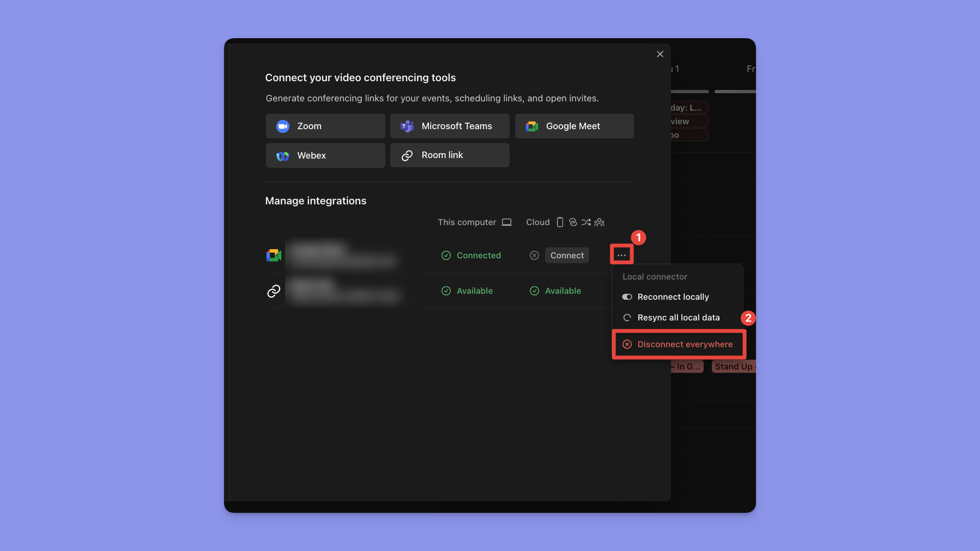Viewport: 980px width, 551px height.
Task: Click the laptop icon beside This computer
Action: [x=507, y=222]
